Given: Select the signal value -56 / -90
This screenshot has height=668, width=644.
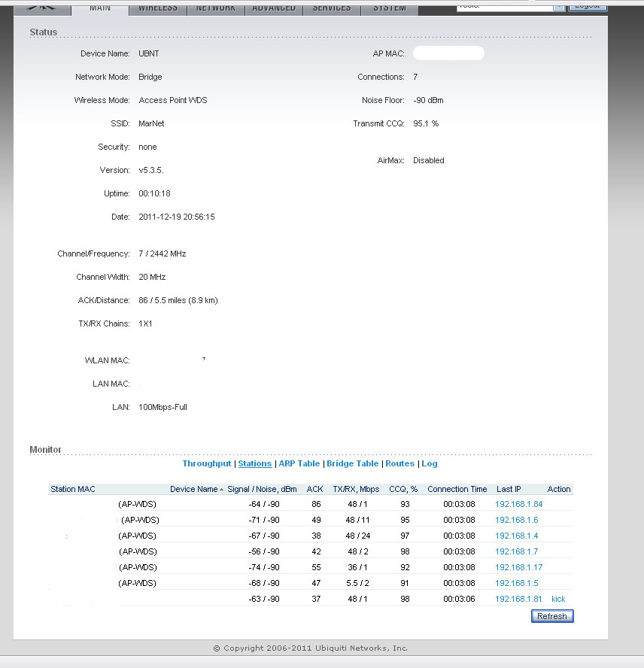Looking at the screenshot, I should (264, 551).
